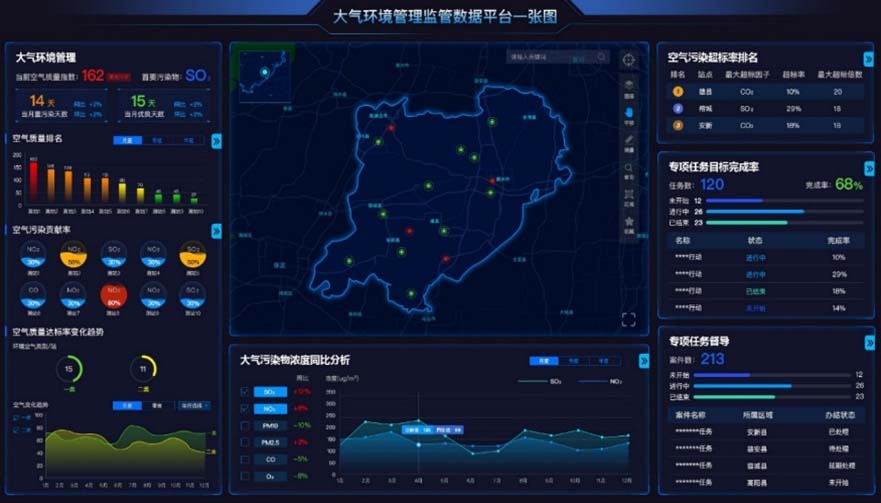Click the star favorite tool on map
Viewport: 881px width, 503px height.
click(x=629, y=224)
